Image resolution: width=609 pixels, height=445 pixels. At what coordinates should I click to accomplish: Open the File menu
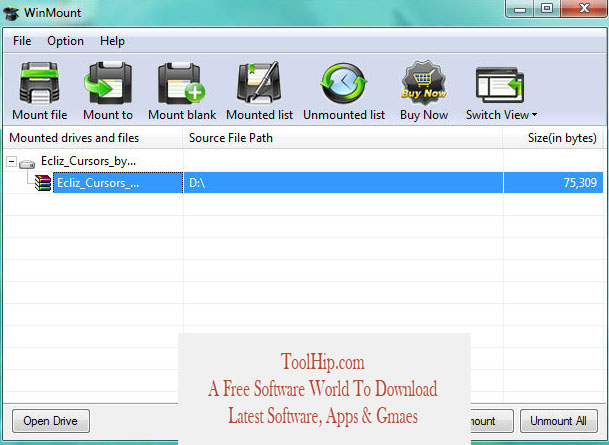[x=22, y=41]
